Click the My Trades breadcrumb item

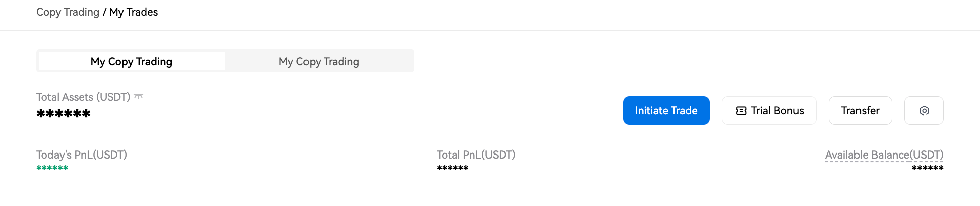(x=134, y=12)
